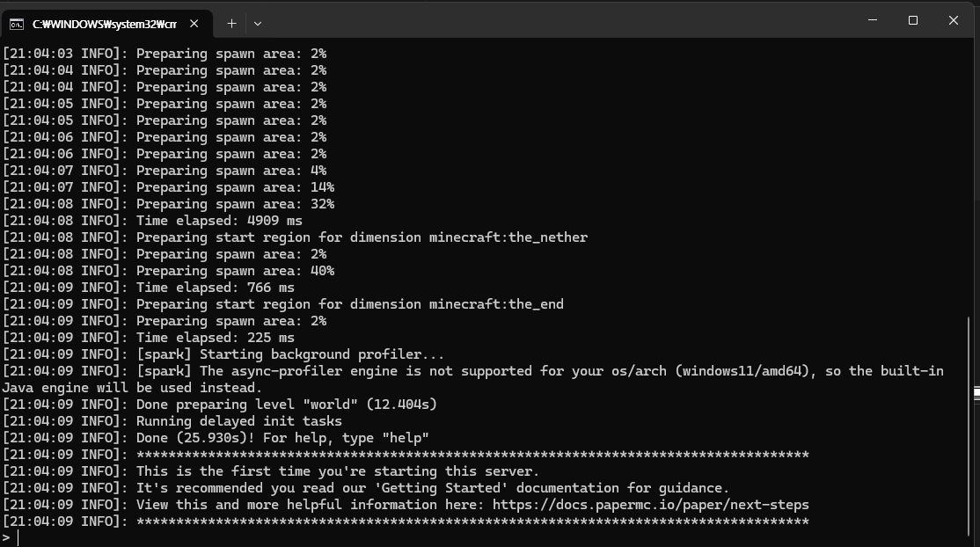
Task: Open the docs.papermc.io/paper/next-steps link
Action: (x=651, y=505)
